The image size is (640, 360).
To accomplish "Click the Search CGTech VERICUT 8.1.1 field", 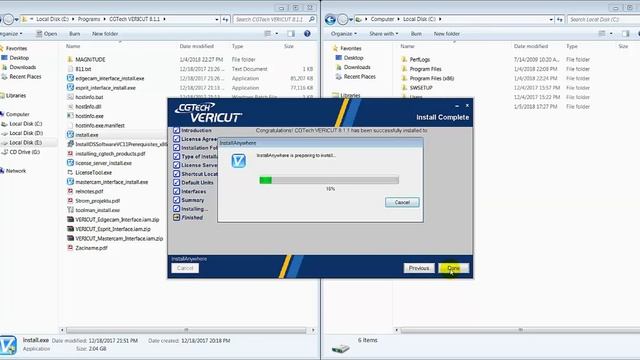I will 274,19.
